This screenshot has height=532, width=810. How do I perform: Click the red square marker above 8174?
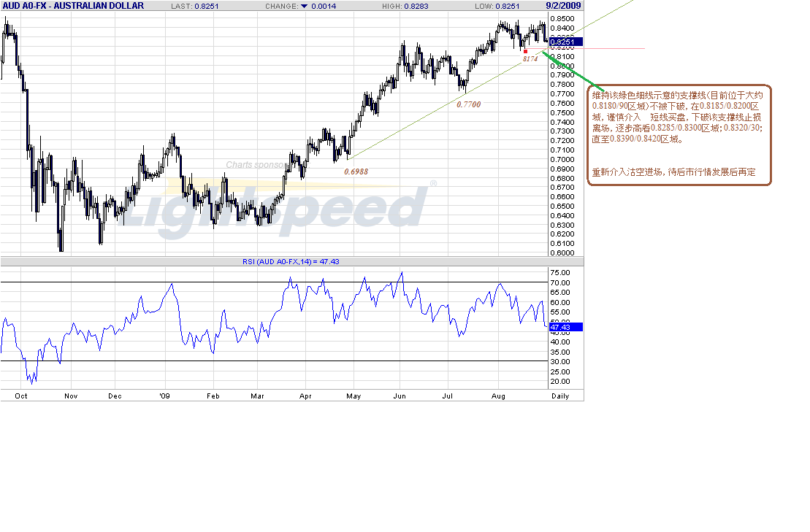(x=525, y=51)
